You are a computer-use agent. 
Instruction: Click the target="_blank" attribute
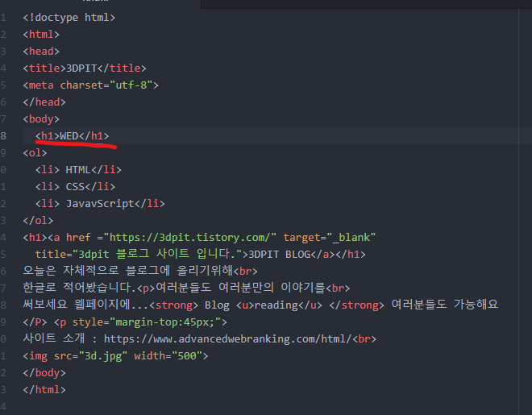(x=329, y=238)
